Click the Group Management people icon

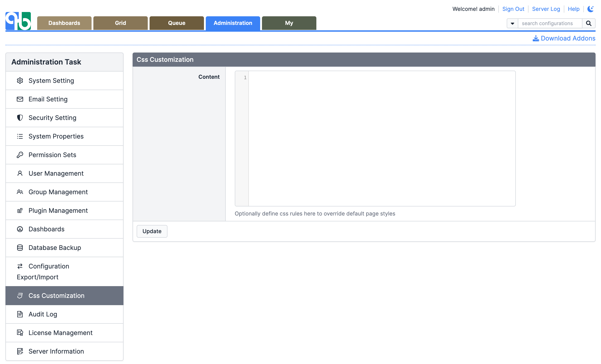click(x=20, y=192)
